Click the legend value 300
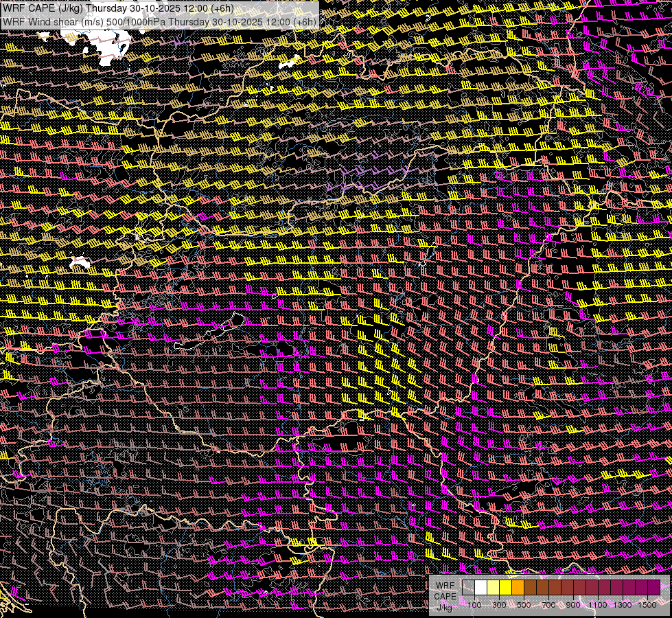Viewport: 672px width, 618px height. [499, 605]
